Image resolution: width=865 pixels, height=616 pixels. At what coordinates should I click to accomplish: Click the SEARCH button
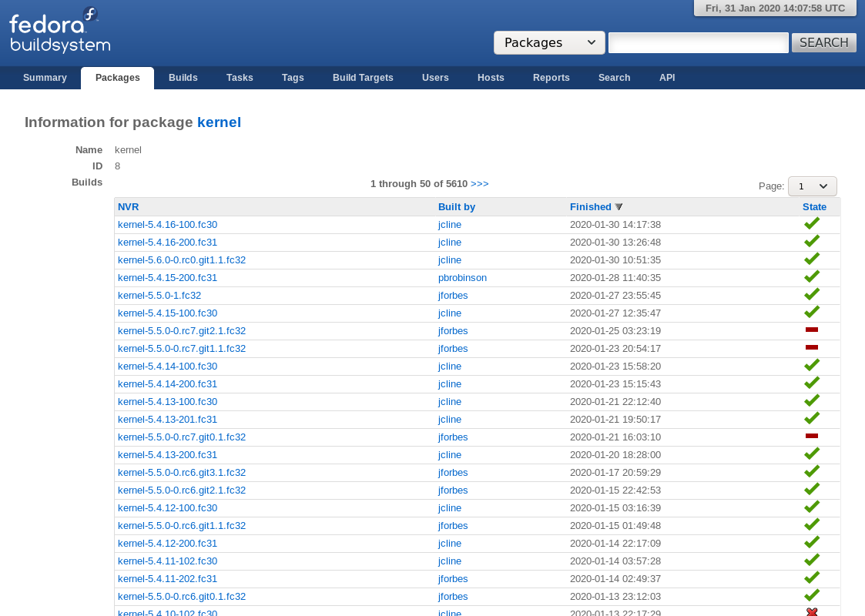[823, 42]
